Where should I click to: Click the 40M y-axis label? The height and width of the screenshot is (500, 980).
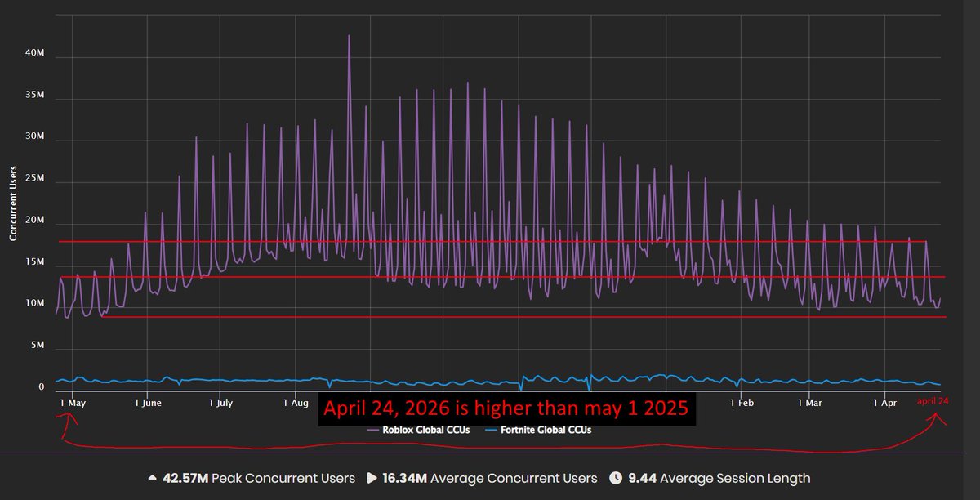[x=35, y=53]
